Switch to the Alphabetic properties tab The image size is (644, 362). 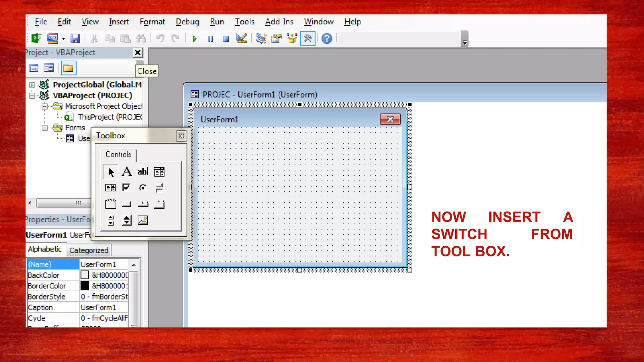coord(45,249)
